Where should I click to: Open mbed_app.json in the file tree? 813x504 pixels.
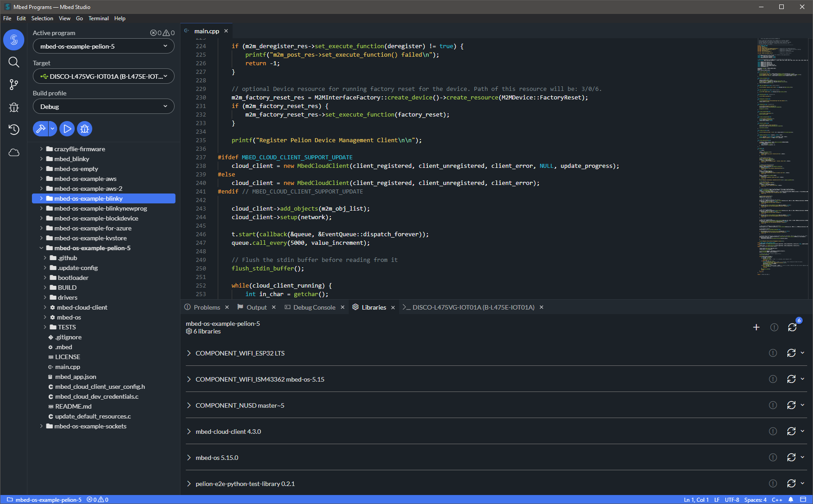pyautogui.click(x=76, y=377)
